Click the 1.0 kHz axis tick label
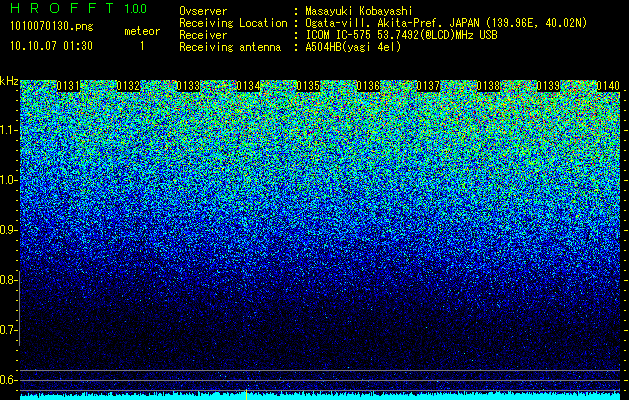The image size is (629, 400). [8, 180]
